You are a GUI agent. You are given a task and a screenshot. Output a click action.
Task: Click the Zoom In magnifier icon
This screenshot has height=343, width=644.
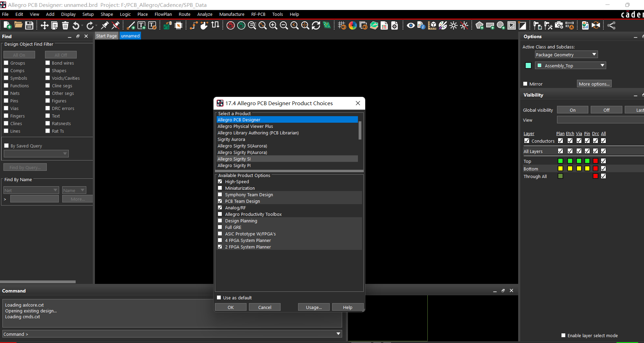pyautogui.click(x=273, y=25)
